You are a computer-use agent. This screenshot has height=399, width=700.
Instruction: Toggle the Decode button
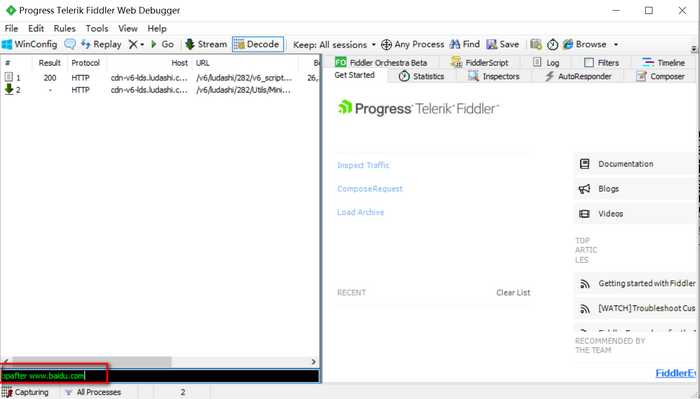click(258, 44)
